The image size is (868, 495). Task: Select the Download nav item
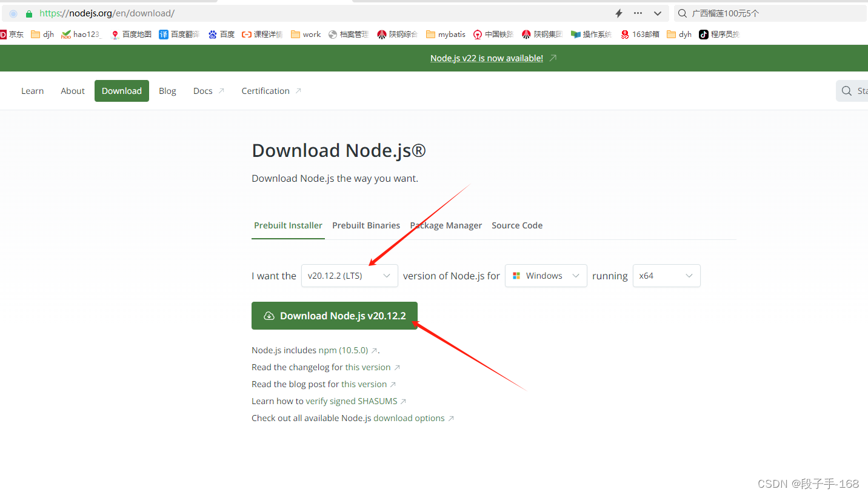pyautogui.click(x=122, y=91)
